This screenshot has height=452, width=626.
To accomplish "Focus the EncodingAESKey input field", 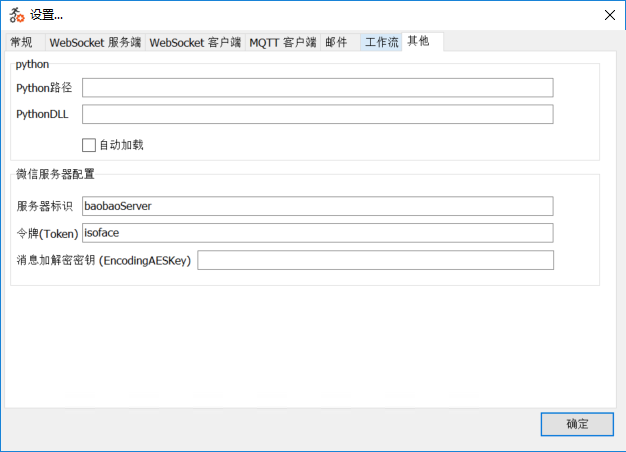I will click(375, 260).
